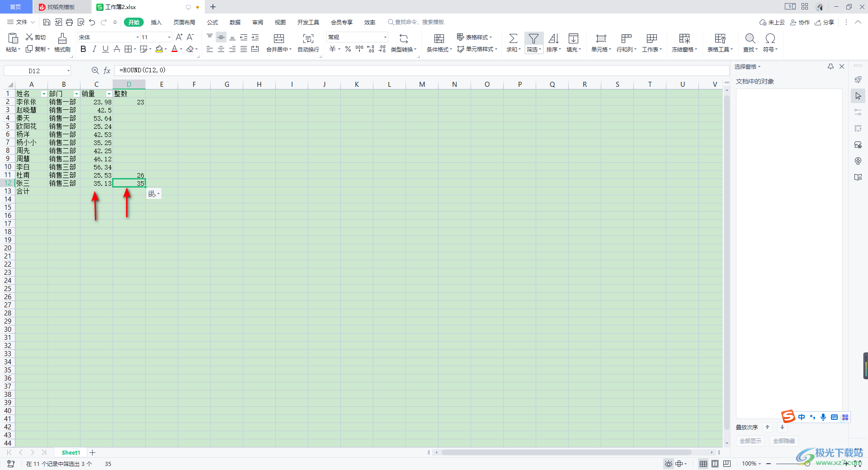Screen dimensions: 868x470
Task: Align text left horizontally
Action: (x=210, y=49)
